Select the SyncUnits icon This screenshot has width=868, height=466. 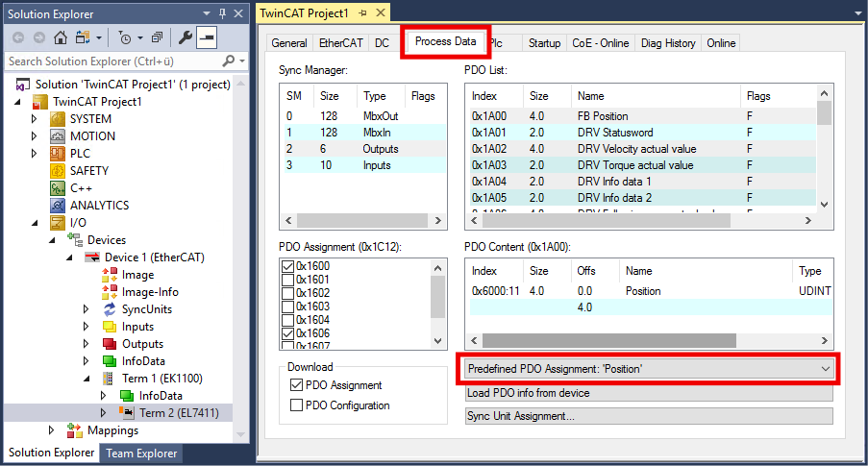coord(110,308)
